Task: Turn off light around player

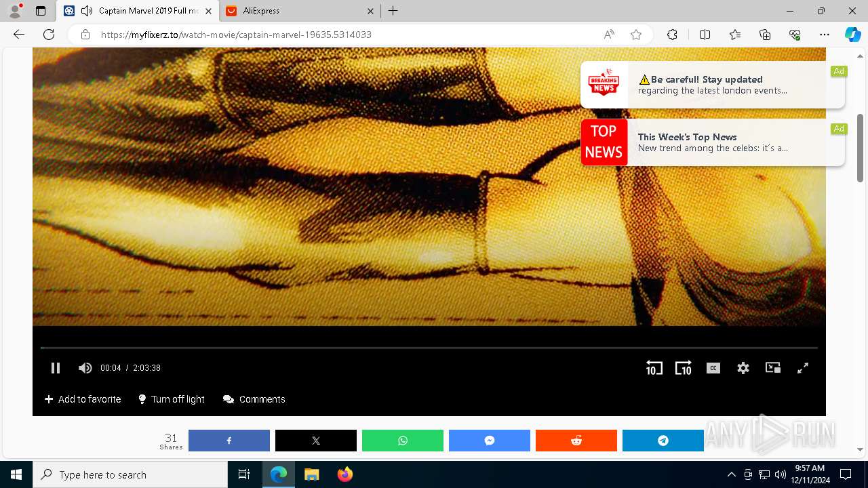Action: click(x=172, y=399)
